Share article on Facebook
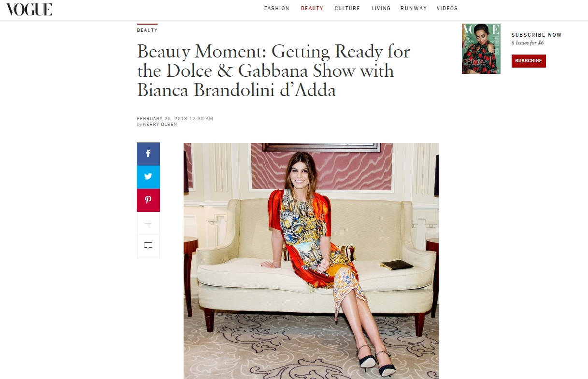Viewport: 588px width, 379px height. (148, 154)
